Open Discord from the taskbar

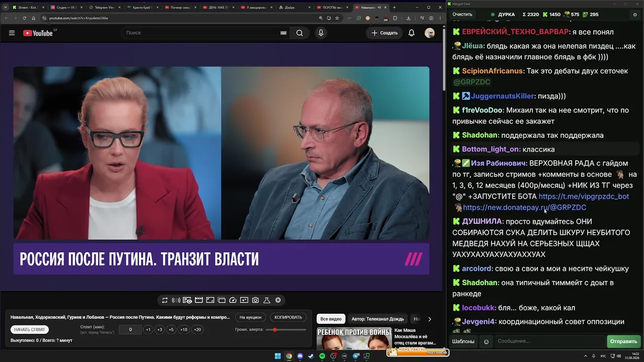click(300, 356)
